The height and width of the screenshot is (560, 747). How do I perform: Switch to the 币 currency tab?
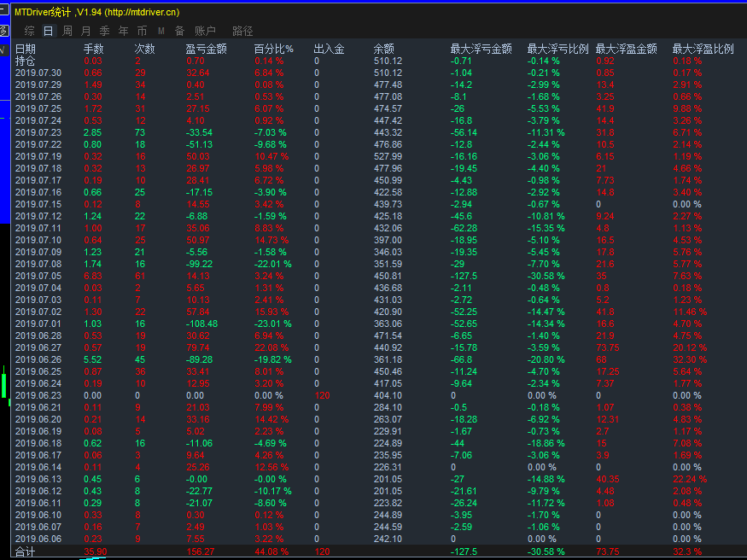tap(142, 32)
